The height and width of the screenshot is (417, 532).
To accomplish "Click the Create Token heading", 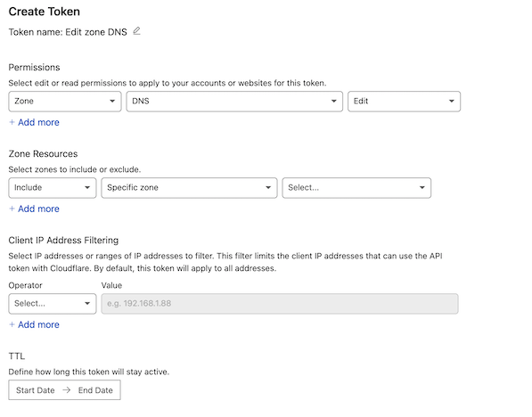I will coord(44,12).
